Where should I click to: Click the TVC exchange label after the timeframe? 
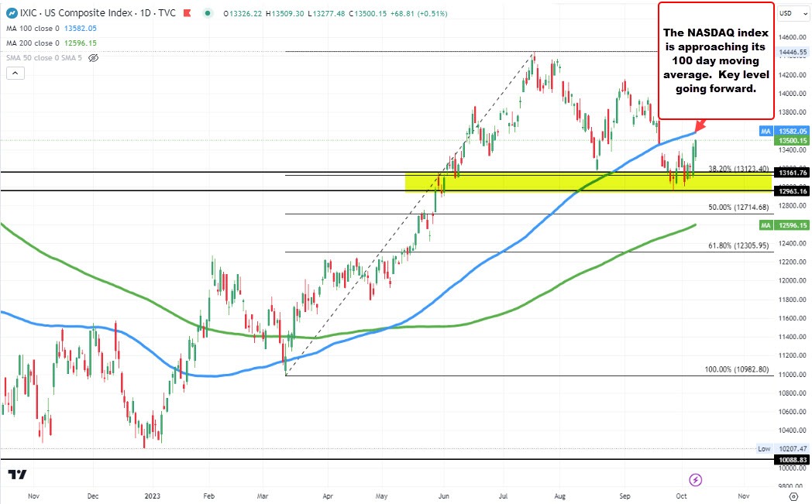coord(167,13)
